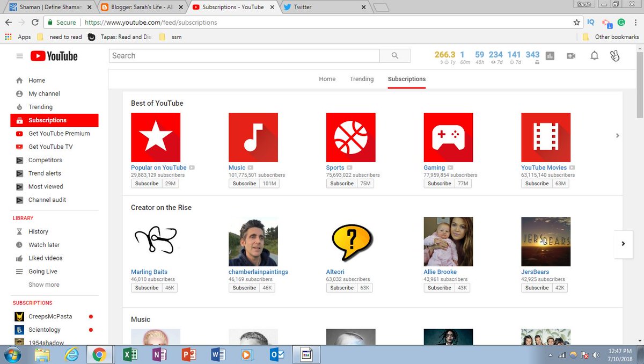
Task: Open the chamberlainpaintings channel link
Action: (258, 272)
